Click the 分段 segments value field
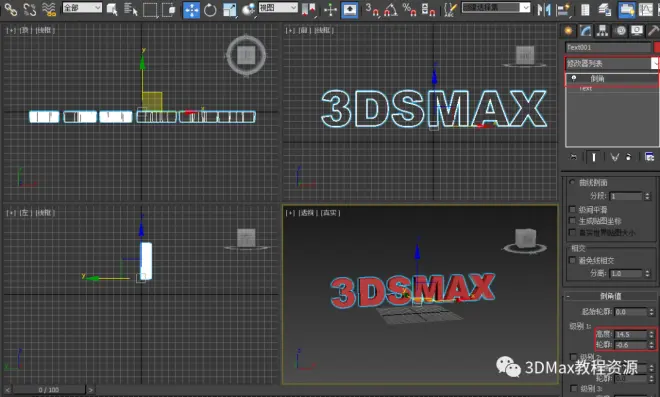The height and width of the screenshot is (397, 660). pos(625,196)
